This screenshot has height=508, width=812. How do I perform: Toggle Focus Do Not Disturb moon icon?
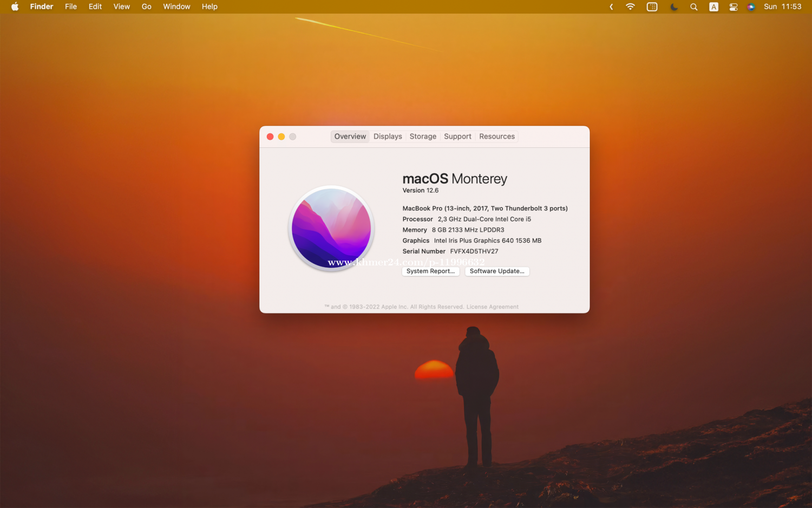point(674,7)
